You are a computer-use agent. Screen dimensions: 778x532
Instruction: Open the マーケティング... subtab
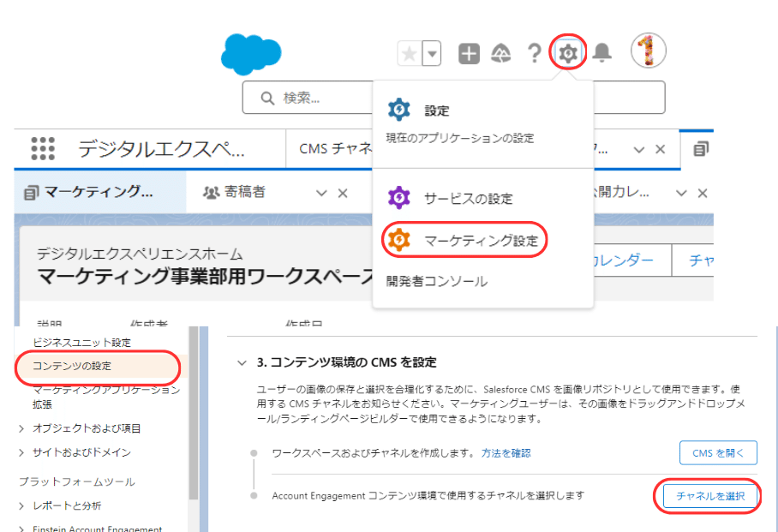click(x=99, y=192)
